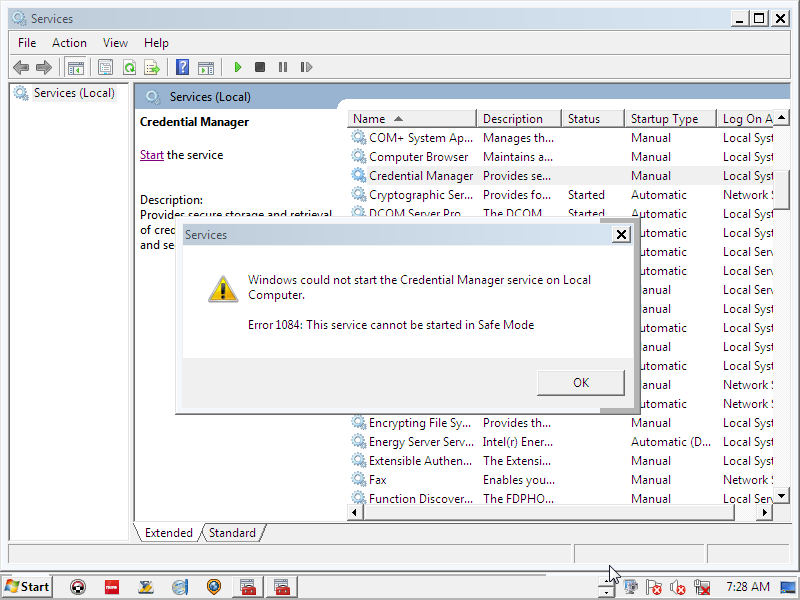Sort by the Description column header
The image size is (800, 600).
coord(519,119)
